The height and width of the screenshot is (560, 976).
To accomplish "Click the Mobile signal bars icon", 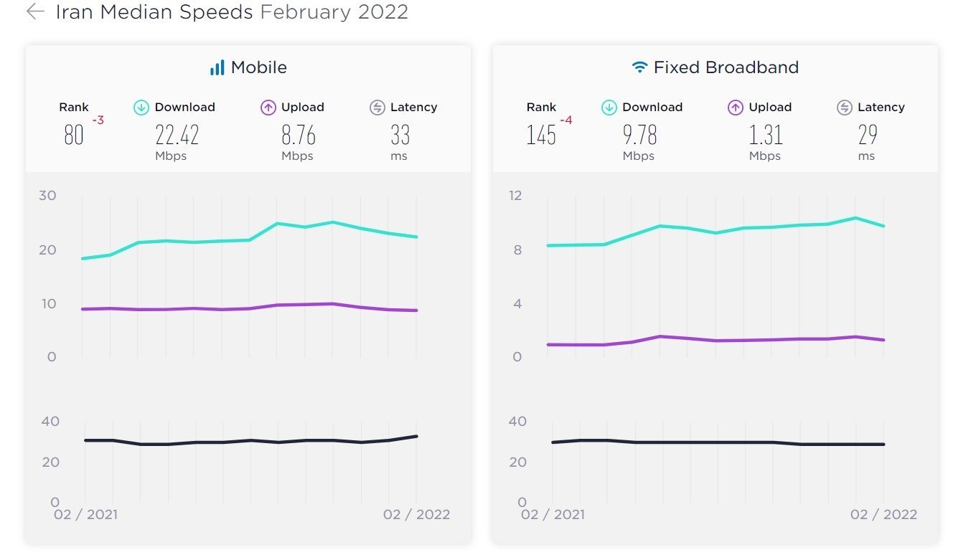I will coord(217,68).
